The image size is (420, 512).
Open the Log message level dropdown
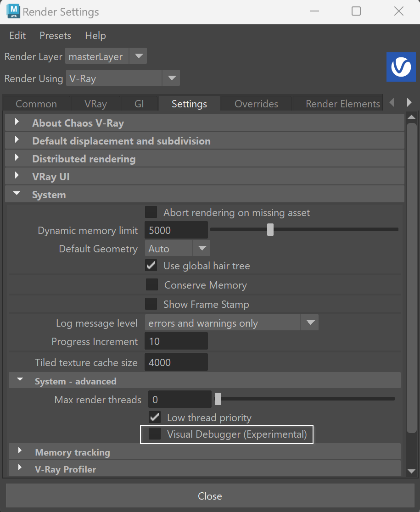231,323
